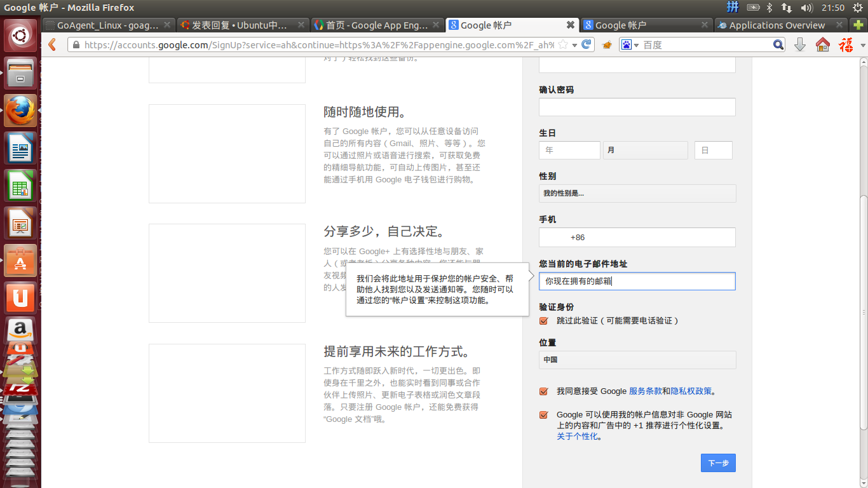Open the location dropdown showing 中国
The width and height of the screenshot is (868, 488).
637,360
